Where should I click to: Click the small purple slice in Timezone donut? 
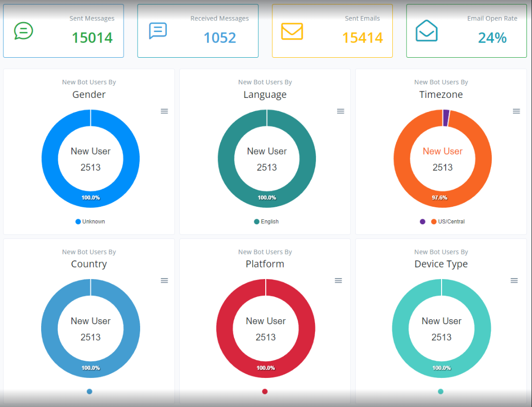coord(446,117)
